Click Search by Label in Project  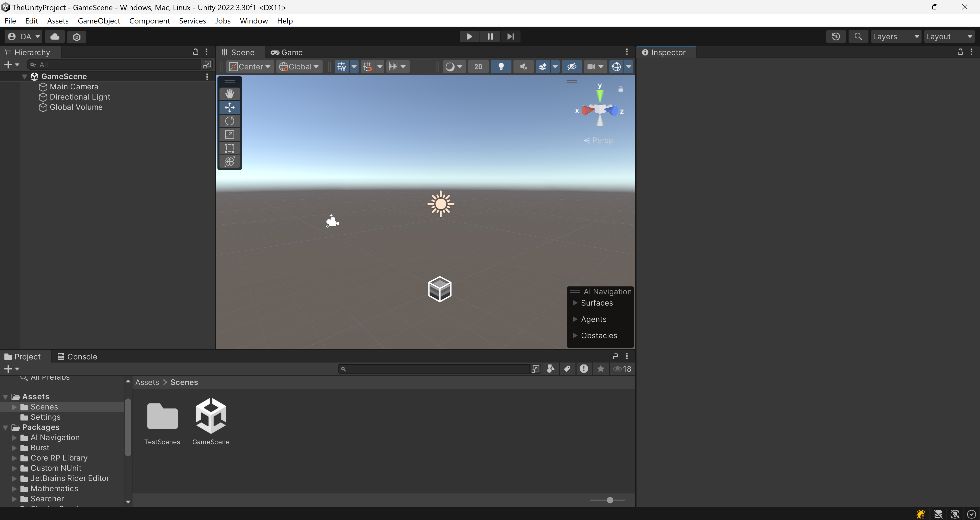(x=567, y=369)
